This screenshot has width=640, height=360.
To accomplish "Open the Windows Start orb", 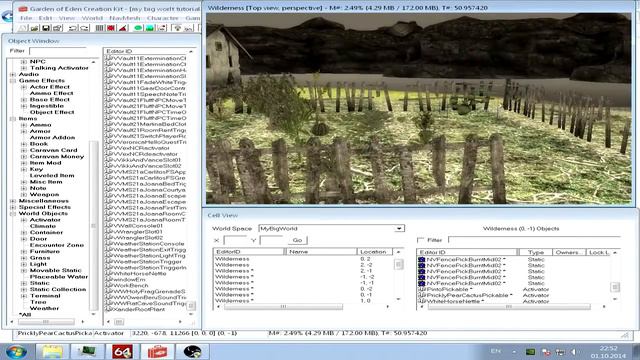I will [16, 351].
